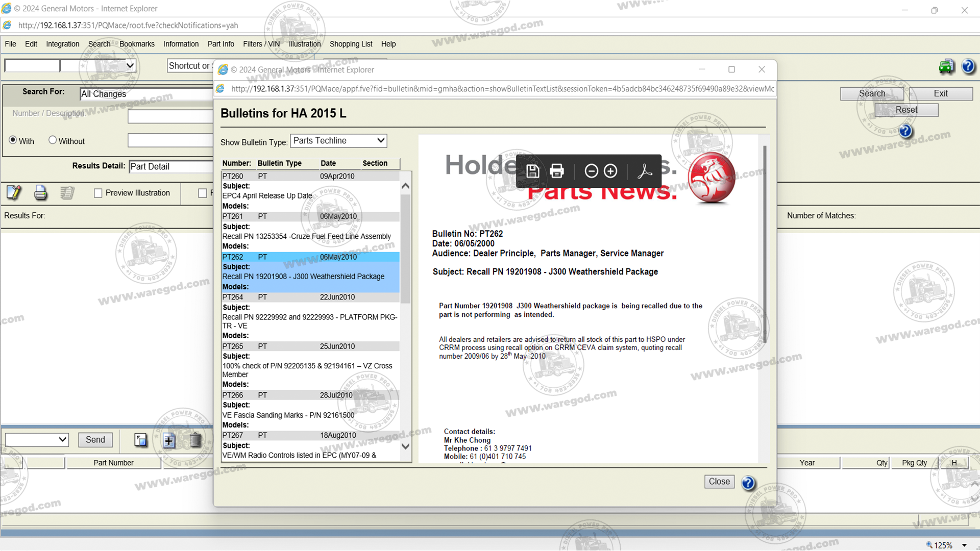Viewport: 980px width, 551px height.
Task: Select the With radio button
Action: coord(13,140)
